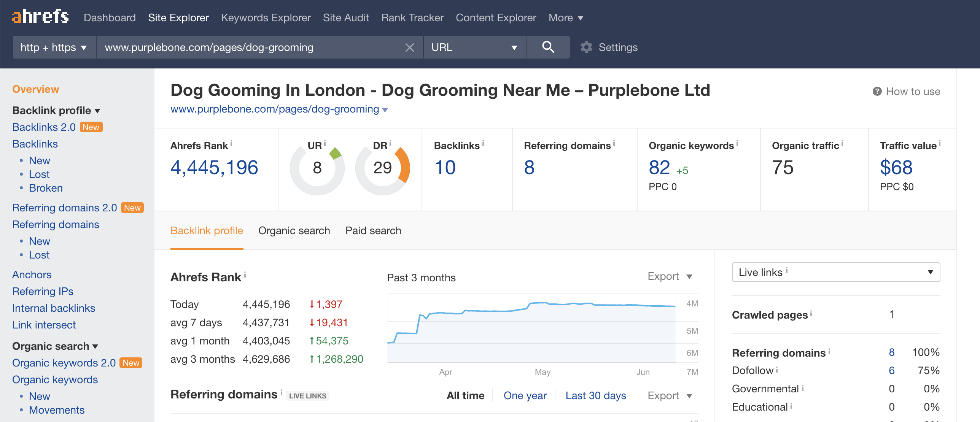Expand the page URL dropdown arrow
Screen dimensions: 980x422
tap(385, 110)
